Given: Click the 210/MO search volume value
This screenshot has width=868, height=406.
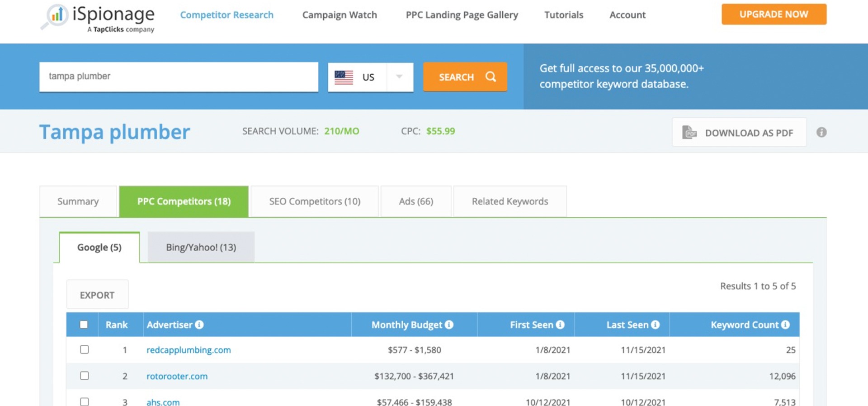Looking at the screenshot, I should pos(342,131).
